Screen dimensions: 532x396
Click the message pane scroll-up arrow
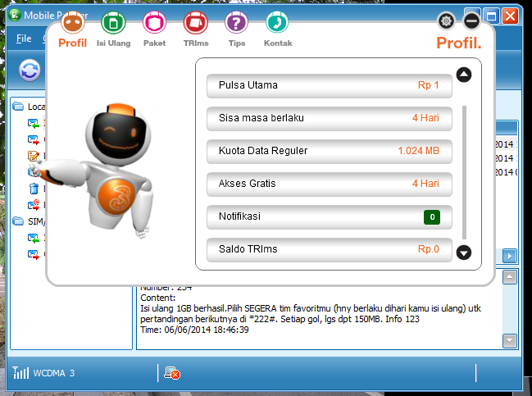click(510, 277)
